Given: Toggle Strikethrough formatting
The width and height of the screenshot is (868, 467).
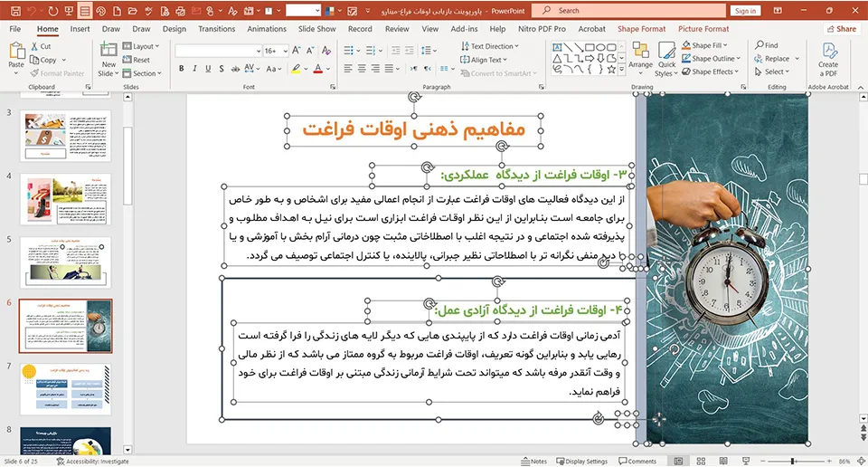Looking at the screenshot, I should (x=235, y=69).
